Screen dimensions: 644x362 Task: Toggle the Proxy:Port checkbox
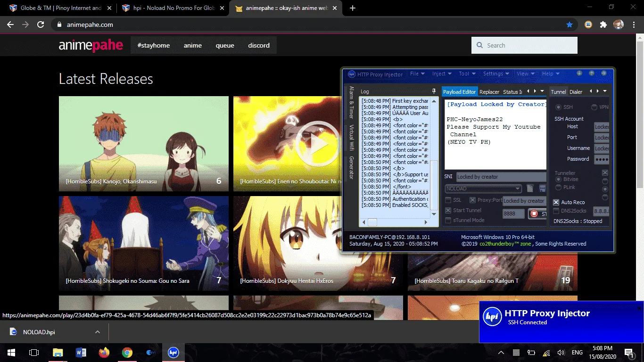(473, 200)
